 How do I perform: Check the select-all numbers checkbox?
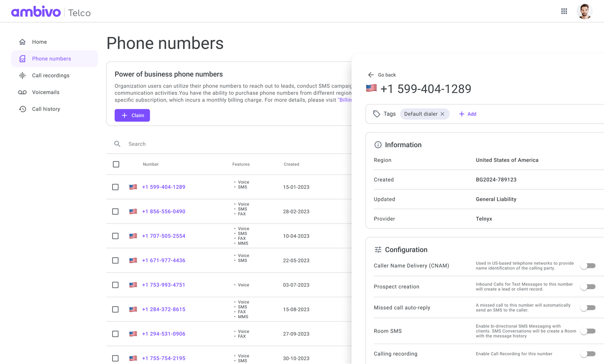116,164
